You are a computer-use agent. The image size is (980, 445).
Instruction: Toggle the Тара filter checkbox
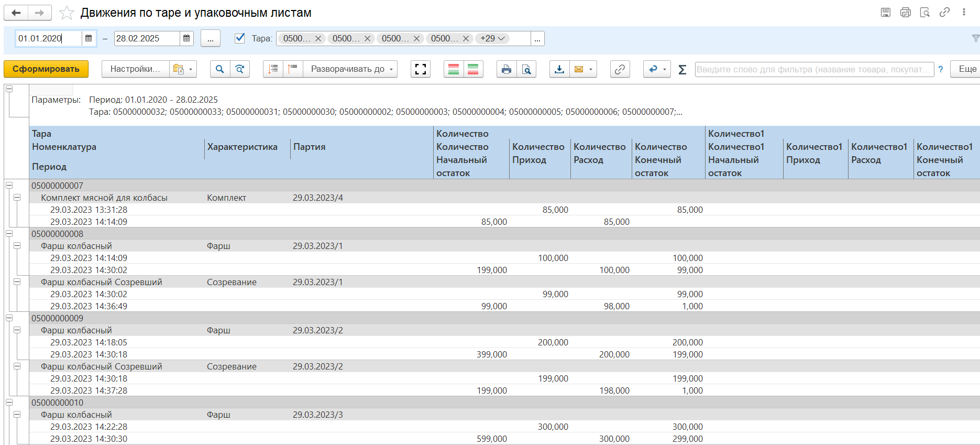[240, 38]
